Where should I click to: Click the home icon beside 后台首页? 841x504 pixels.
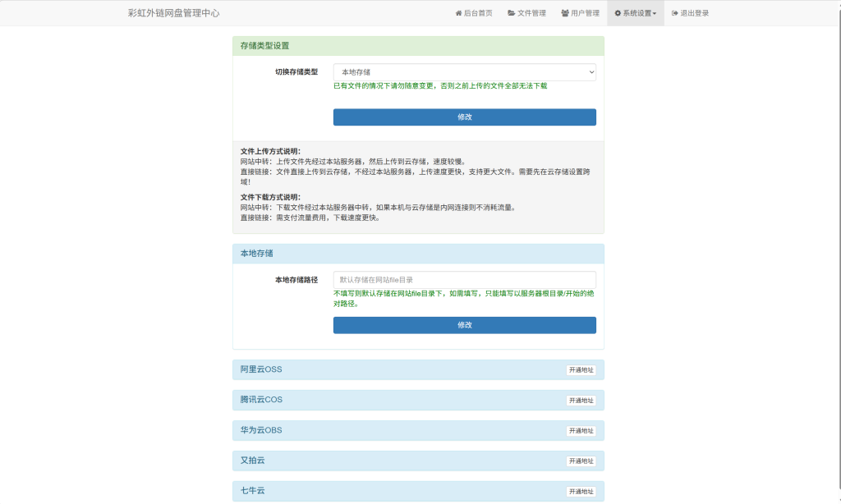click(x=458, y=12)
